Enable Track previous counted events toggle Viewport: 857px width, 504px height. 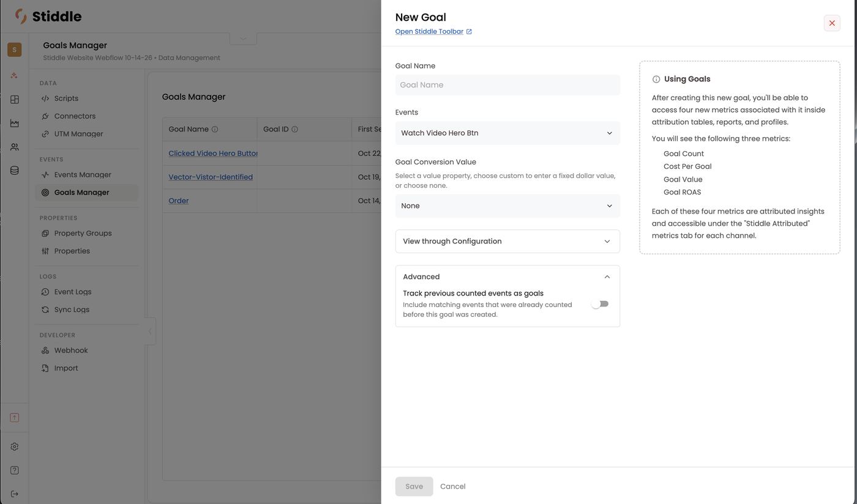pos(600,304)
